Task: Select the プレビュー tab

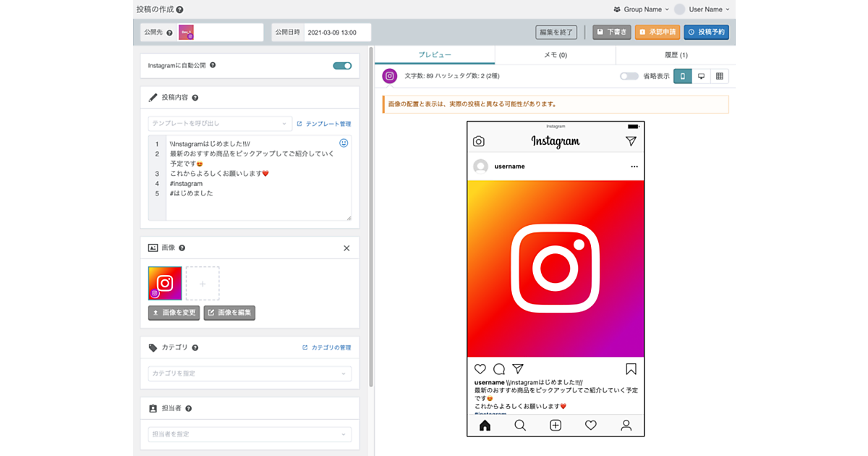Action: [x=435, y=55]
